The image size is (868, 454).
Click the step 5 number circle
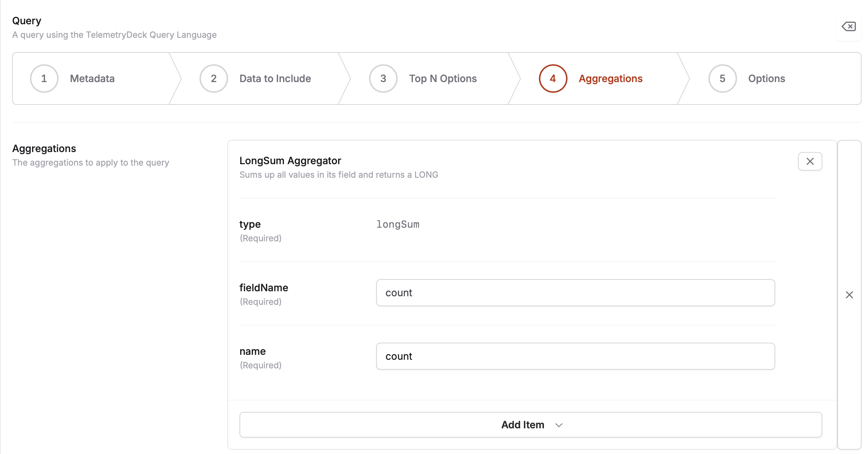[722, 79]
